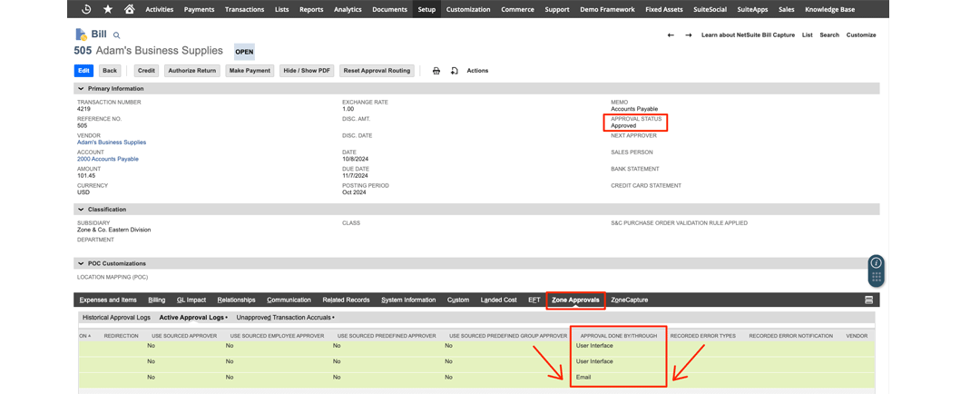Image resolution: width=980 pixels, height=394 pixels.
Task: Open the Support menu
Action: 557,9
